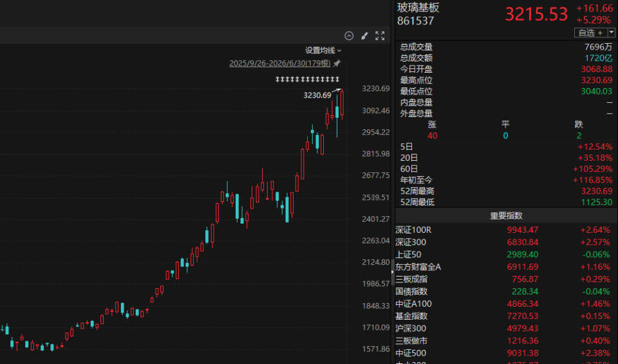Image resolution: width=618 pixels, height=364 pixels.
Task: Click the 年初至今 change +116.85%
Action: click(593, 180)
